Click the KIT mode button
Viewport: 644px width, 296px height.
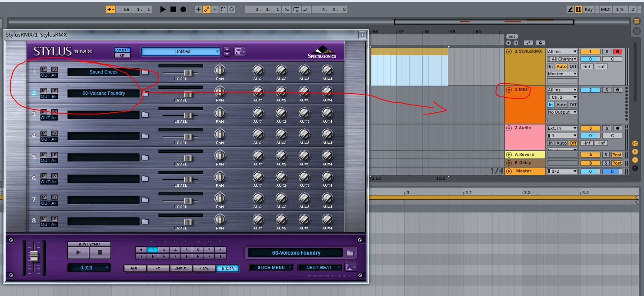122,55
